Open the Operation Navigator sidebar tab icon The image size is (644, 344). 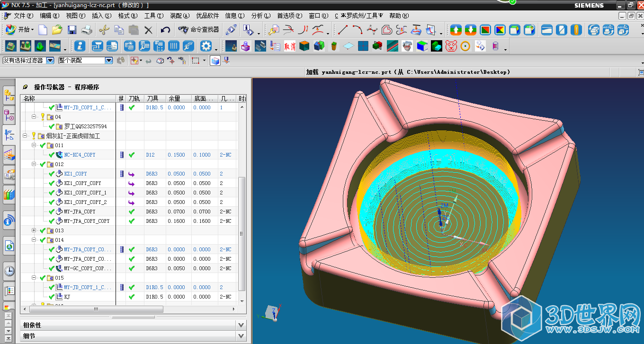click(x=9, y=134)
